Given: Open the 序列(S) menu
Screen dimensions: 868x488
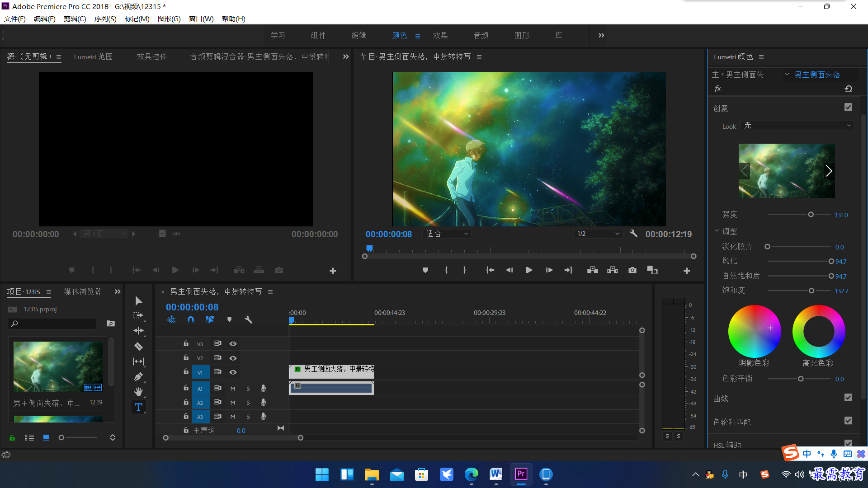Looking at the screenshot, I should click(x=105, y=19).
